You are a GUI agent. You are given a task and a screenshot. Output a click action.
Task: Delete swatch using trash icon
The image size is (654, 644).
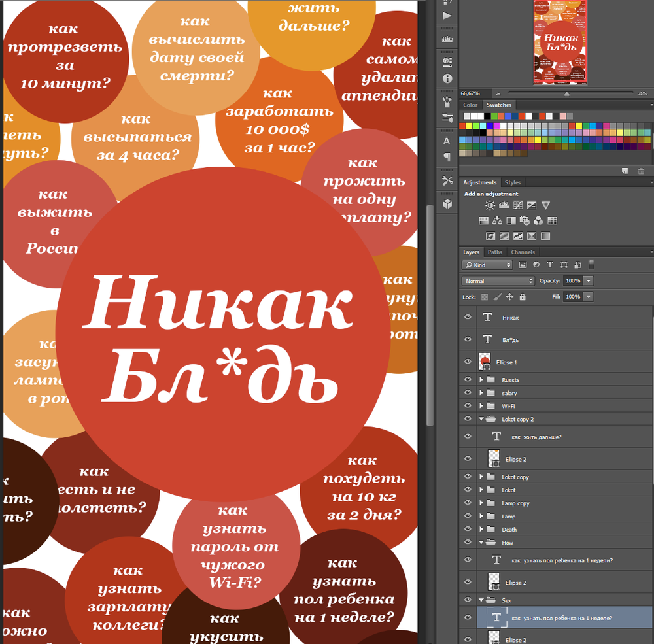[641, 171]
